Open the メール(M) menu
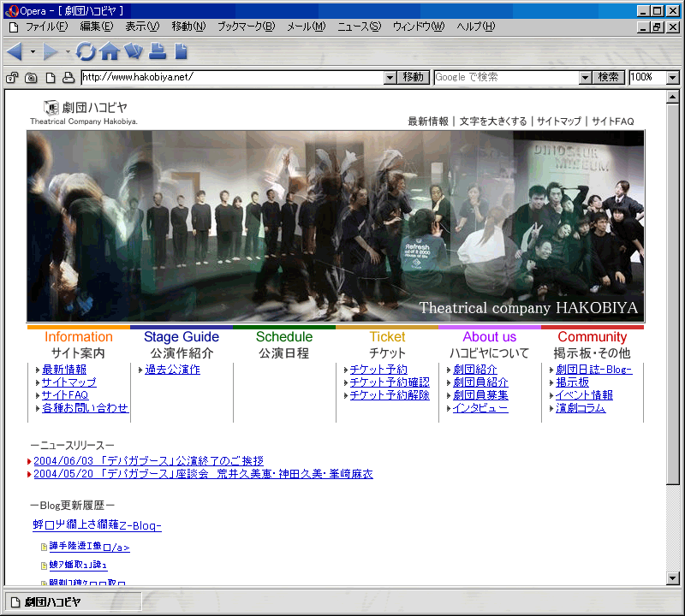The width and height of the screenshot is (685, 616). [x=307, y=27]
